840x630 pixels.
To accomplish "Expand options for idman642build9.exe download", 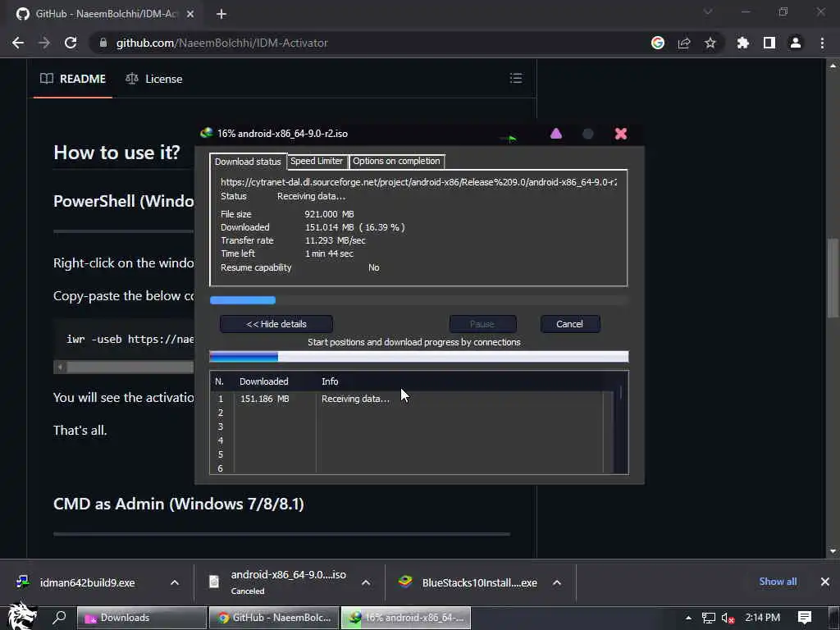I will coord(175,582).
